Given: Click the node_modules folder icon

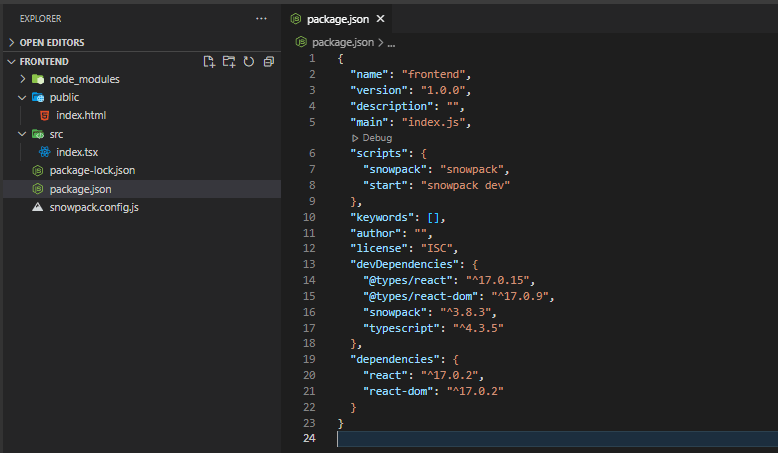Looking at the screenshot, I should 38,79.
